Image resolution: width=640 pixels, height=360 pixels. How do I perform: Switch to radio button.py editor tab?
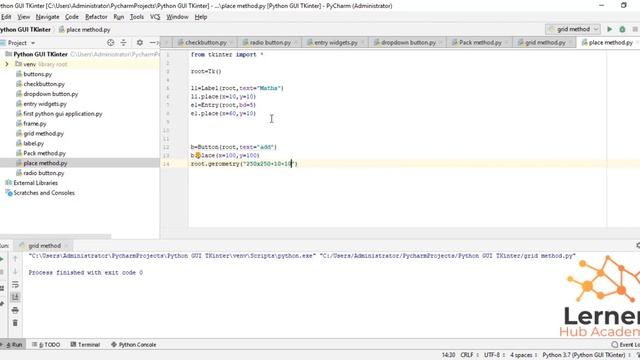[x=270, y=42]
